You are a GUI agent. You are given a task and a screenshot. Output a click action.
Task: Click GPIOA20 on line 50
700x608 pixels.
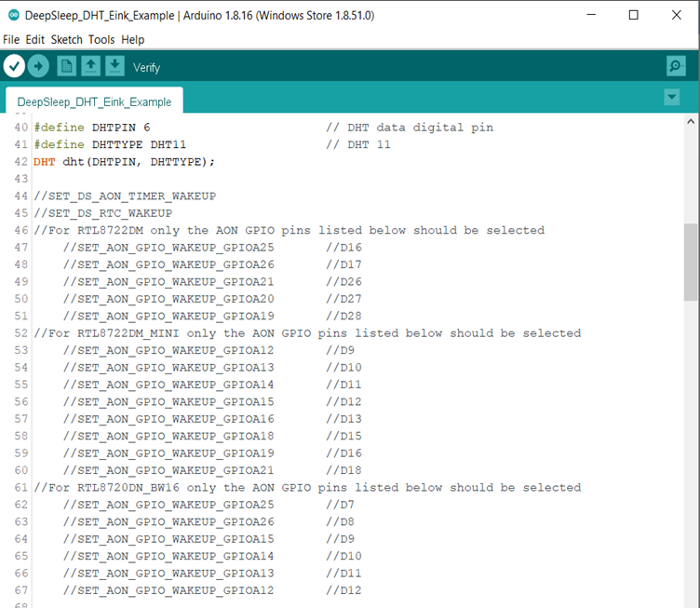[249, 299]
